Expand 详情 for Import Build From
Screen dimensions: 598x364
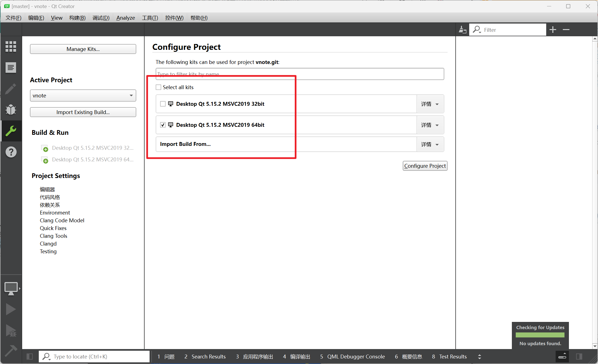click(430, 144)
